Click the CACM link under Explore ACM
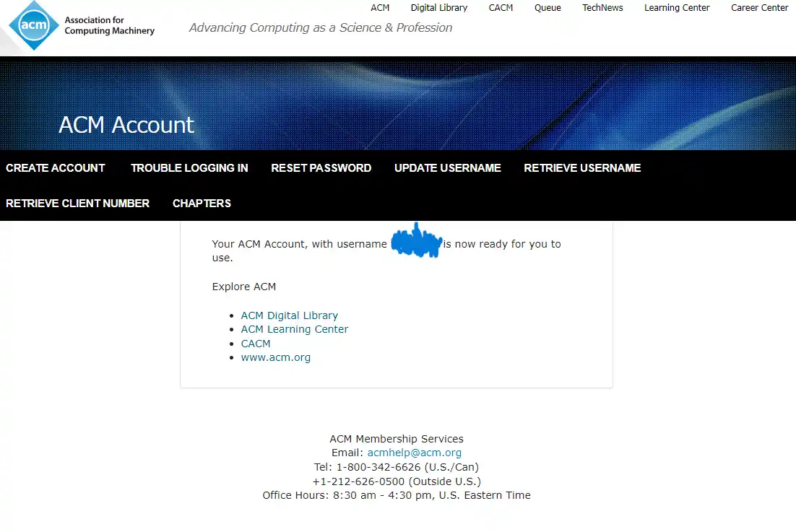Viewport: 796px width, 532px height. tap(256, 344)
